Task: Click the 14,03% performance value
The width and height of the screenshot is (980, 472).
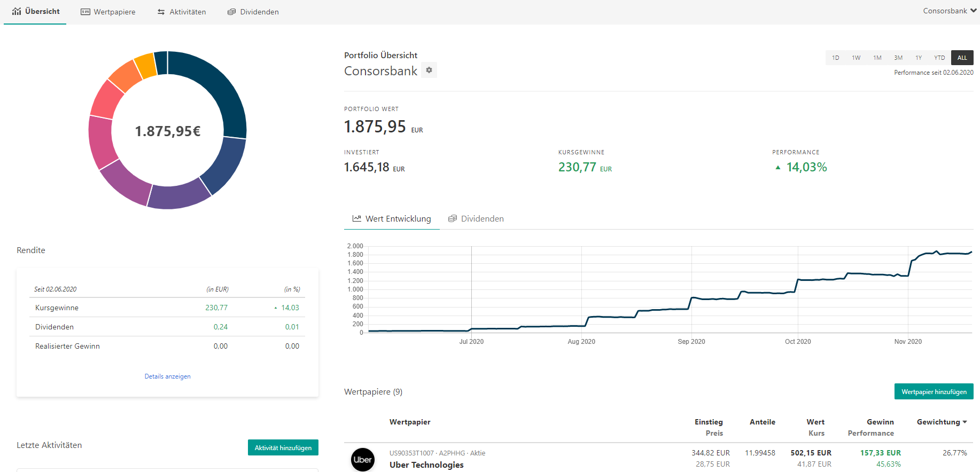Action: pos(806,167)
